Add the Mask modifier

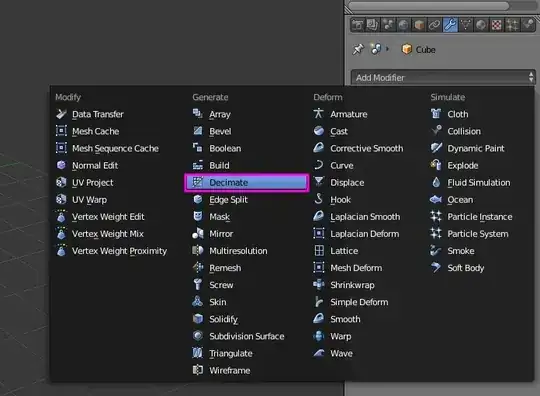tap(211, 217)
